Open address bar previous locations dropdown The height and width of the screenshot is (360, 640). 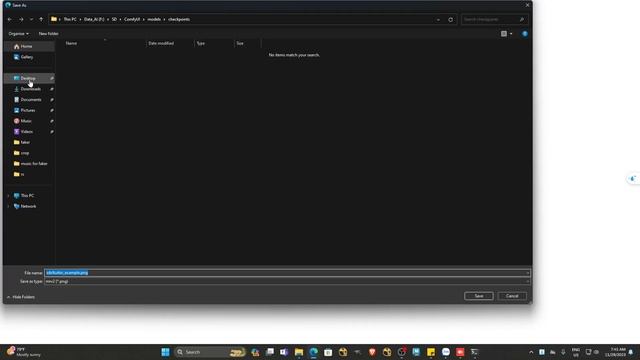click(x=438, y=19)
